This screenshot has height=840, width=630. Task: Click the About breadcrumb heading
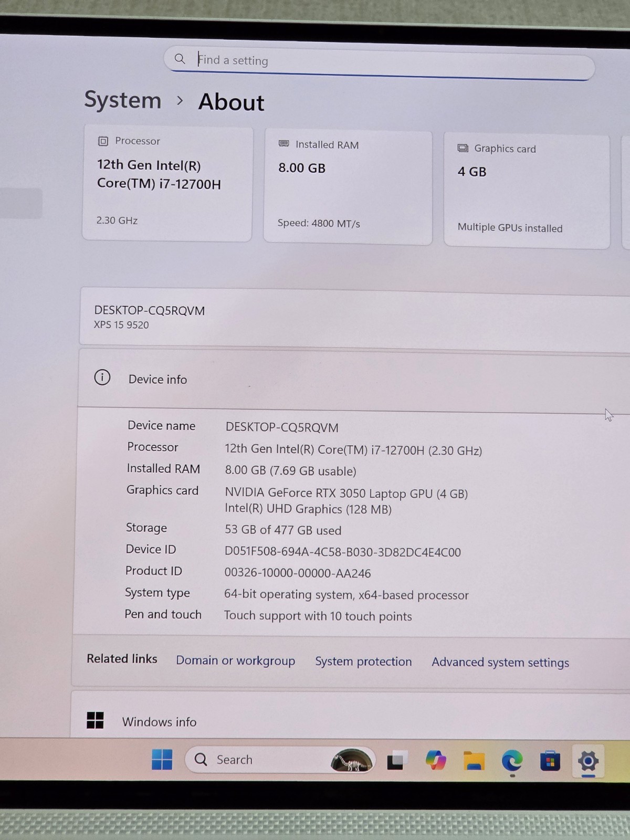tap(231, 102)
